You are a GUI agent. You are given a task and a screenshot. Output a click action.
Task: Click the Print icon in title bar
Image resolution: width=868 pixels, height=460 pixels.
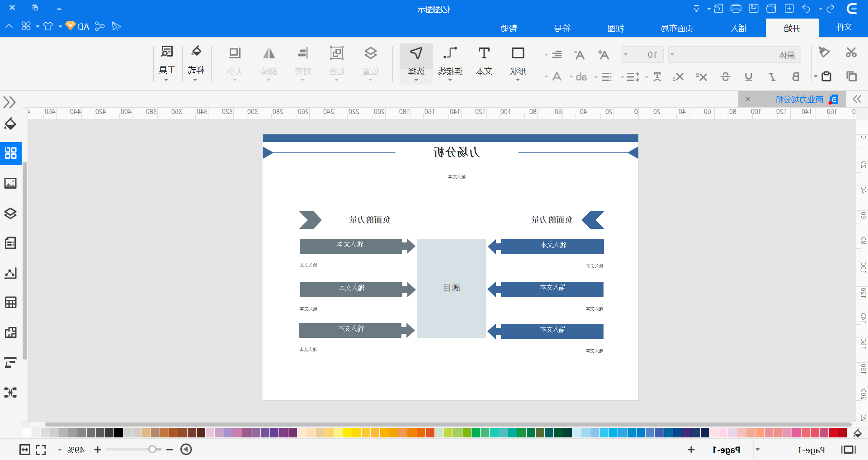point(736,8)
